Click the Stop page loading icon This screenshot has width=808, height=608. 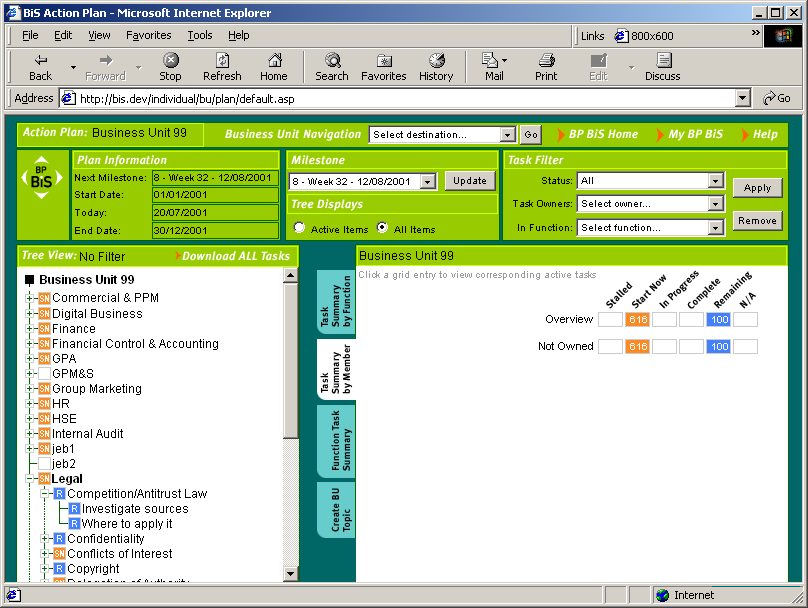pyautogui.click(x=171, y=61)
